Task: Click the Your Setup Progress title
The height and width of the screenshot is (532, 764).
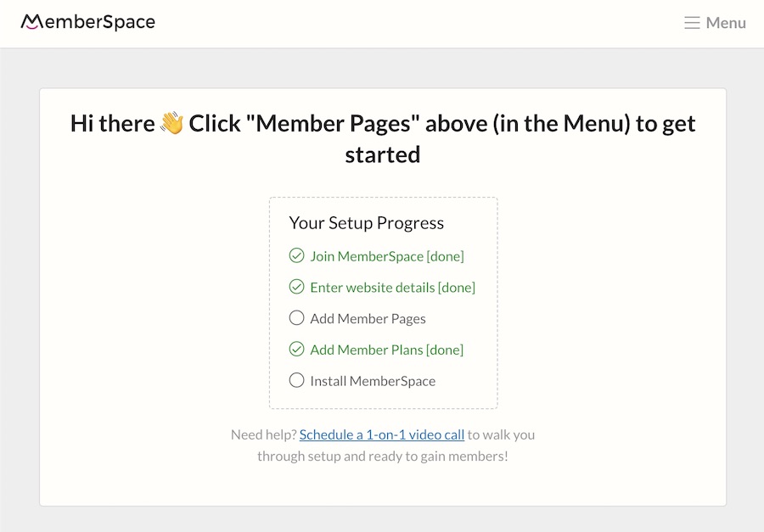Action: coord(367,222)
